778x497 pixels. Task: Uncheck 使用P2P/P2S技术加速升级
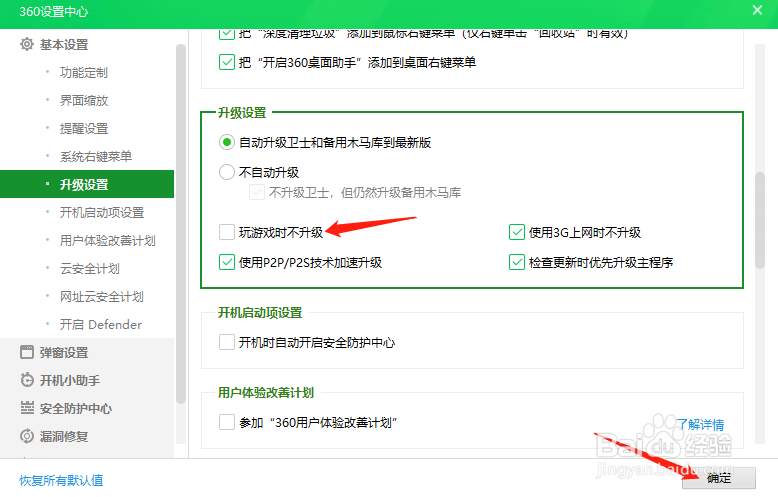point(227,262)
